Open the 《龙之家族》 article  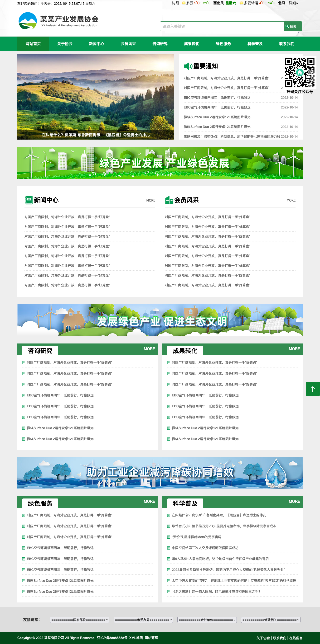coord(216,592)
